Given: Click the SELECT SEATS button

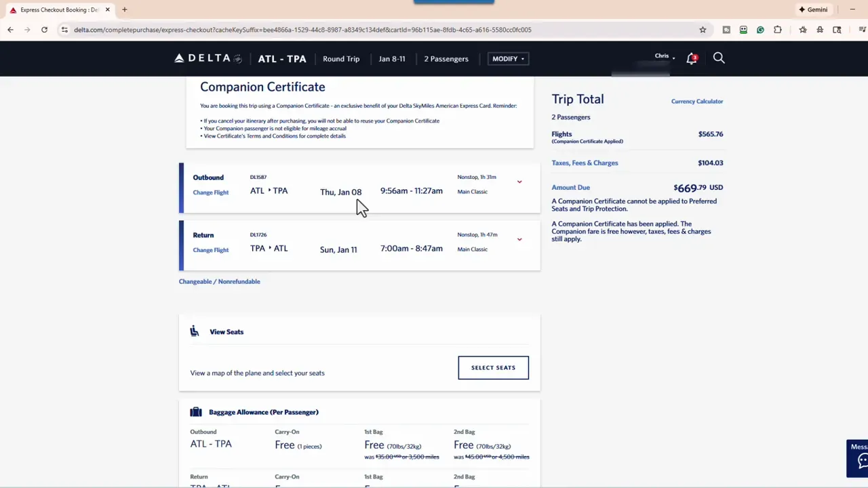Looking at the screenshot, I should pos(493,367).
